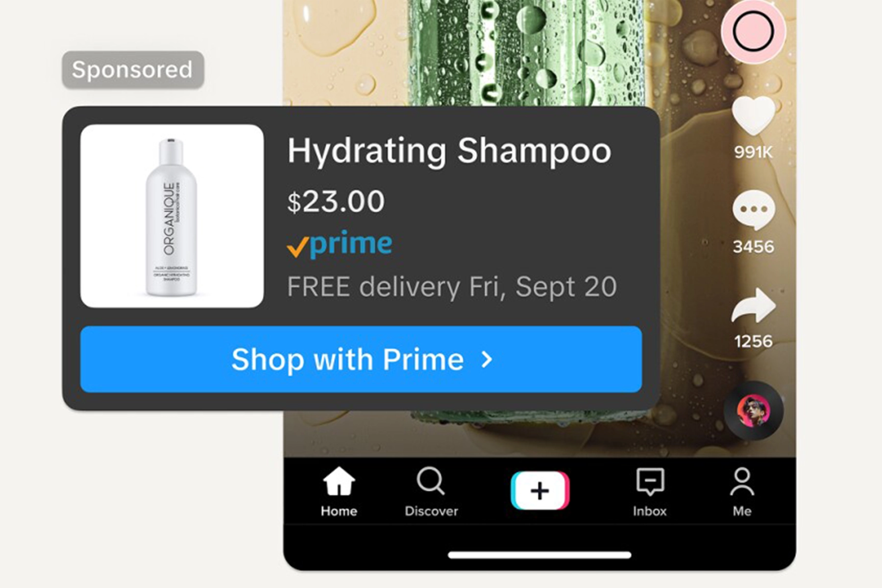
Task: Select the Organique shampoo bottle thumbnail
Action: coord(172,216)
